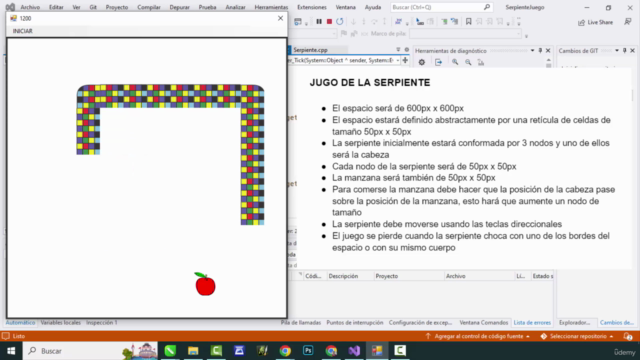Open the Editar menu
The height and width of the screenshot is (360, 640).
pyautogui.click(x=56, y=7)
